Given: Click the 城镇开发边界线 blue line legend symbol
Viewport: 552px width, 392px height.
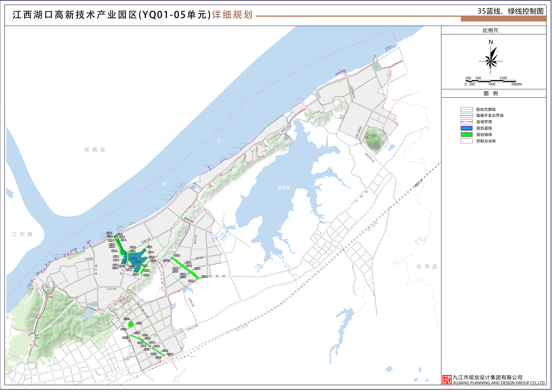Looking at the screenshot, I should click(x=466, y=115).
